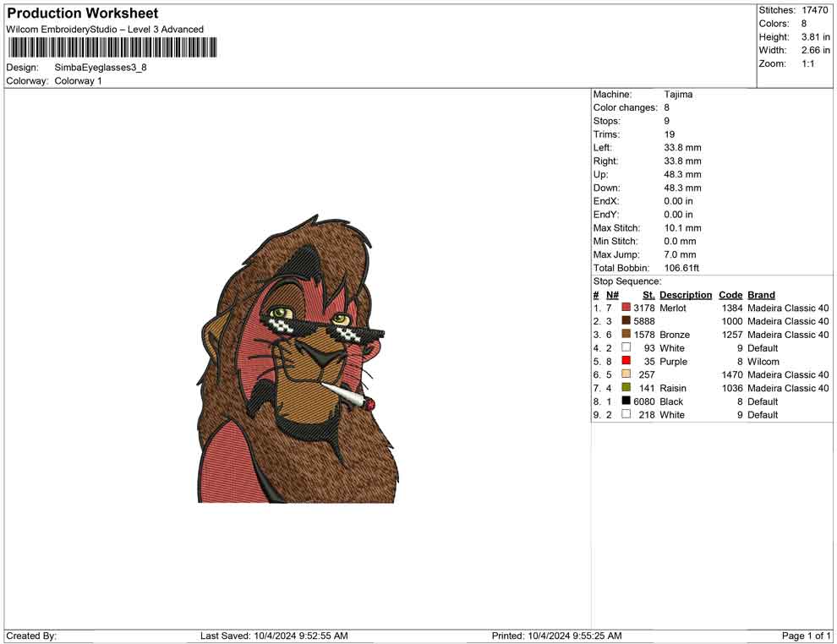Viewport: 837px width, 644px height.
Task: Click the Zoom value 1:1
Action: (x=807, y=63)
